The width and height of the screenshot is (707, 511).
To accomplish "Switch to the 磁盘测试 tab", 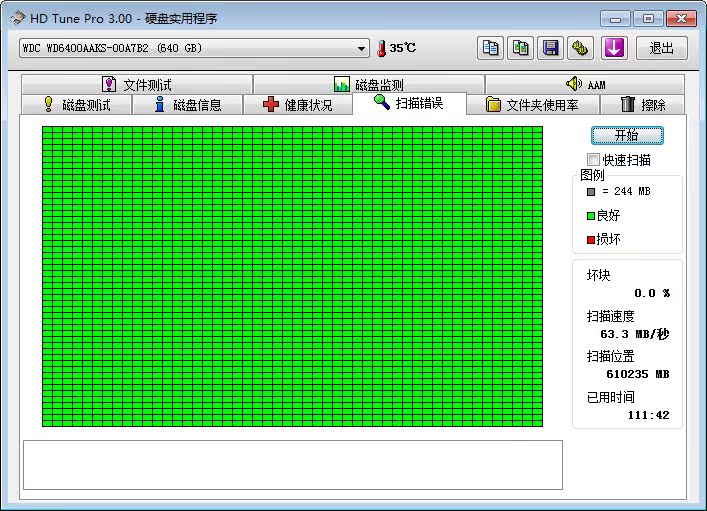I will click(76, 105).
